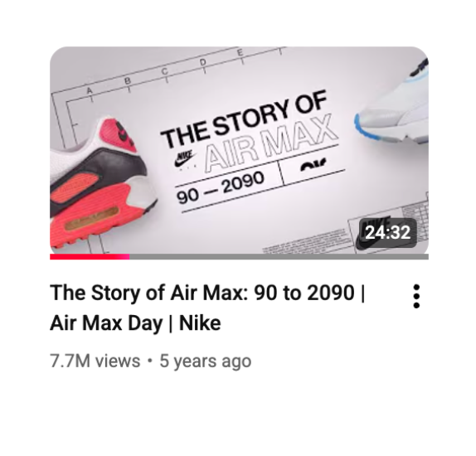Click the 24:32 duration badge

coord(387,232)
